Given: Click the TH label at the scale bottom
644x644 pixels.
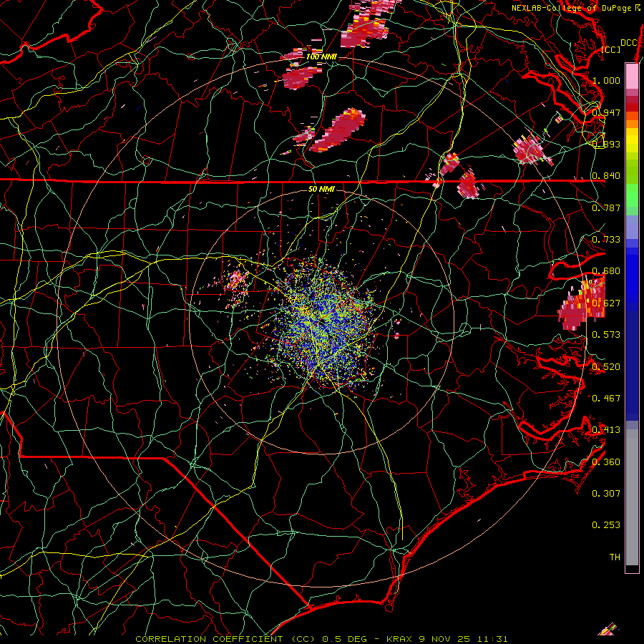Looking at the screenshot, I should click(615, 557).
